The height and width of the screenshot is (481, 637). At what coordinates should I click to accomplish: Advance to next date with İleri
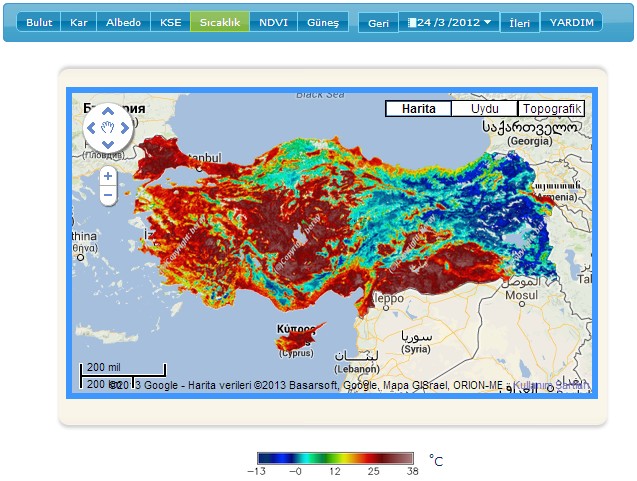click(519, 22)
